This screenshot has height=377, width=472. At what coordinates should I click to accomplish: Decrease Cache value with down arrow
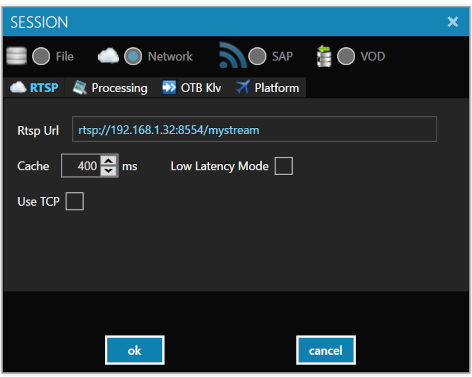point(109,171)
